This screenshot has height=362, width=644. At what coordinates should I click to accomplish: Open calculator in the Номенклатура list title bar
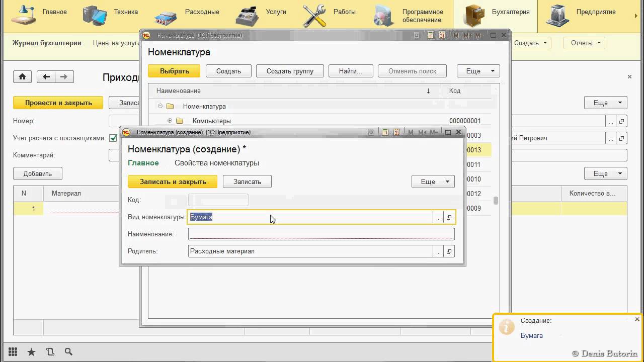[x=431, y=35]
